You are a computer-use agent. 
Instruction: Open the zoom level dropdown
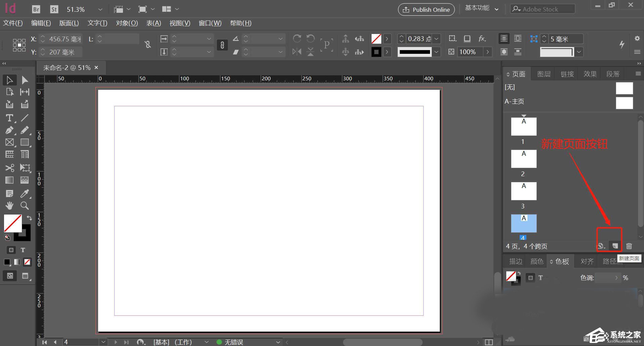coord(100,9)
